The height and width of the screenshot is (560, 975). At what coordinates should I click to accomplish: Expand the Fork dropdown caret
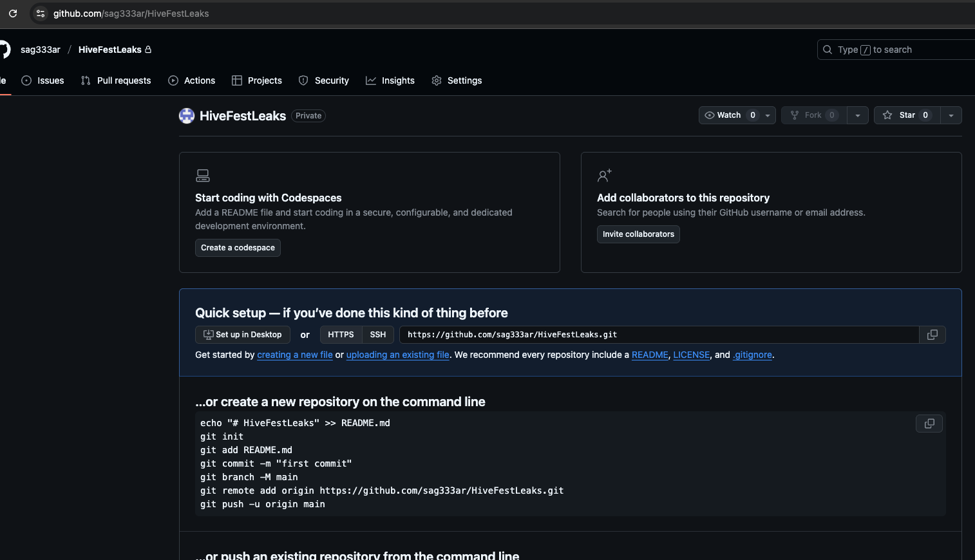click(857, 115)
